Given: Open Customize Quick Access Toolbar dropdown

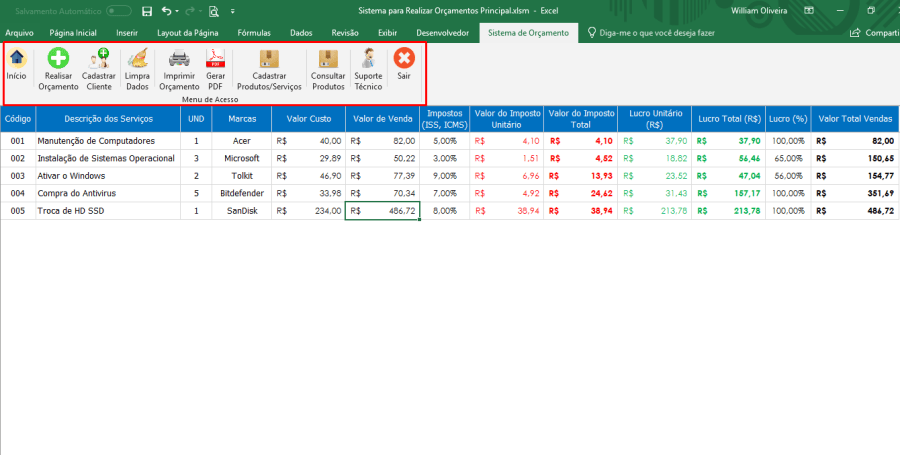Looking at the screenshot, I should pos(232,11).
